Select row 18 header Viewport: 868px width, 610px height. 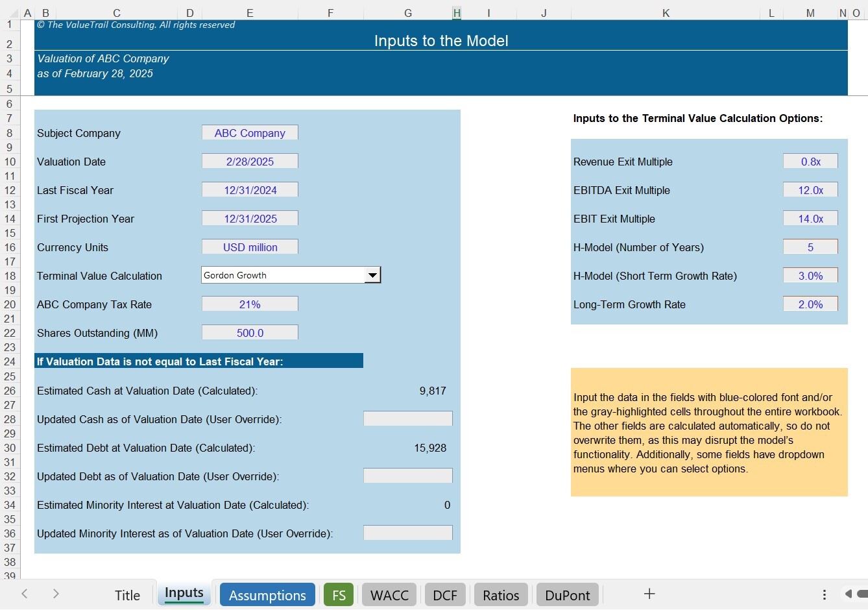pos(10,276)
